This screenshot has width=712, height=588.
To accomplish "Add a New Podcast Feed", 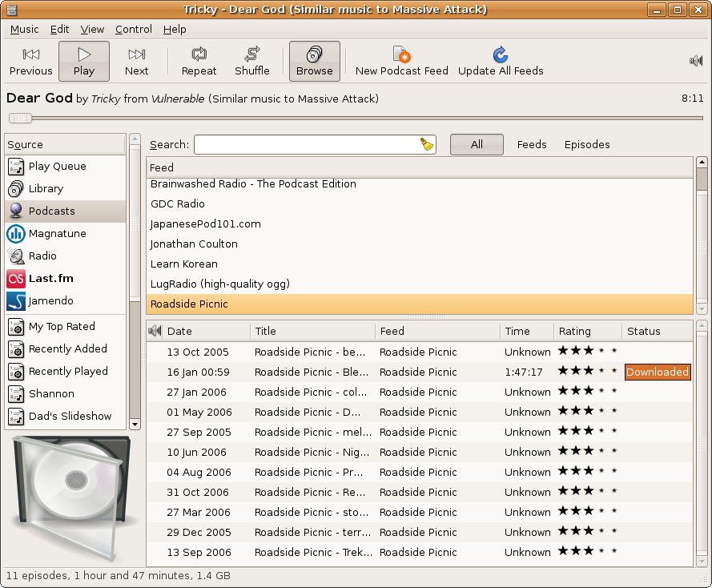I will click(x=402, y=62).
